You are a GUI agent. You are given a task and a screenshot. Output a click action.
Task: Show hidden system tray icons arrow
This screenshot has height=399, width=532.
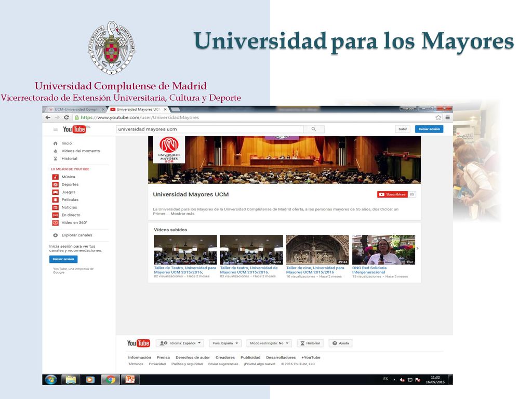tap(394, 380)
